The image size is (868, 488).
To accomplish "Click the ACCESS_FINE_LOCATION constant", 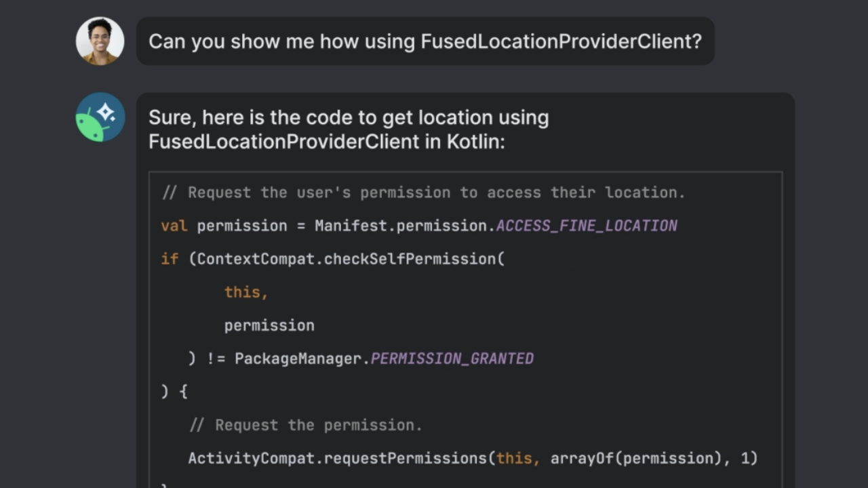I will tap(587, 226).
